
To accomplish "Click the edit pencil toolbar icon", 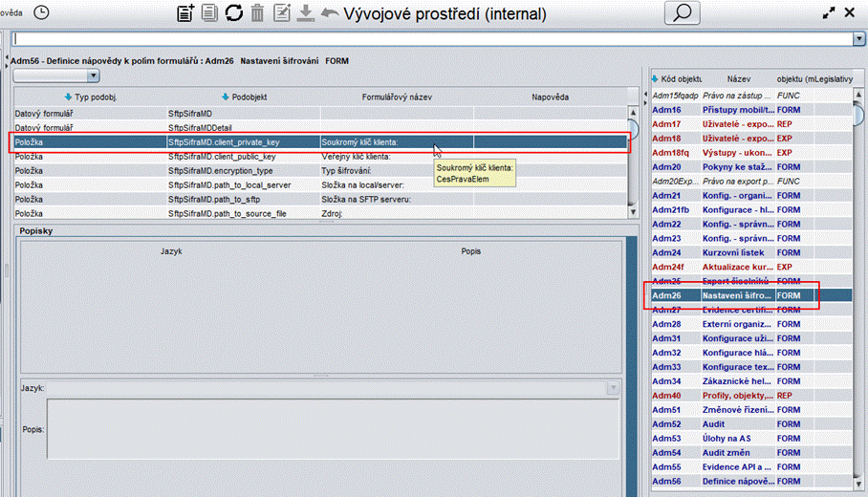I will pyautogui.click(x=282, y=13).
